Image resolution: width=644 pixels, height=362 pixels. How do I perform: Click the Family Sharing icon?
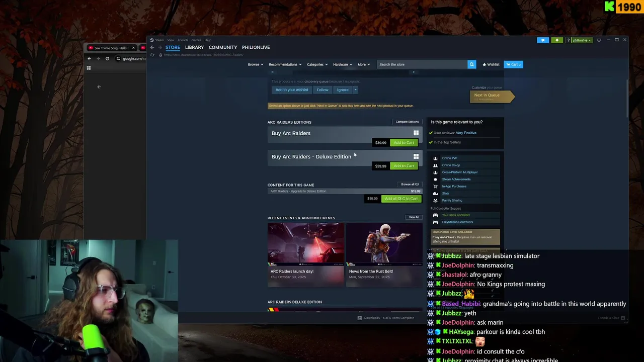pyautogui.click(x=436, y=201)
